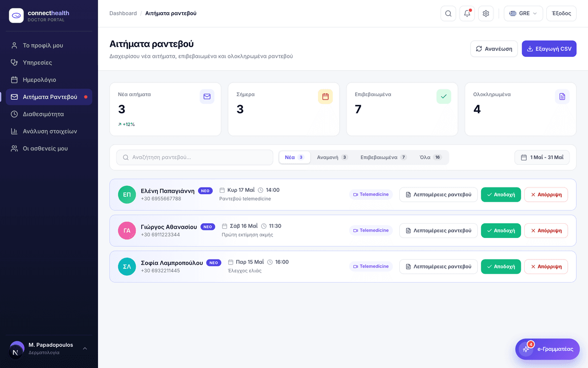Click the Πρώτη εκτίμηση ακμής note
Viewport: 588px width, 368px height.
tap(247, 235)
